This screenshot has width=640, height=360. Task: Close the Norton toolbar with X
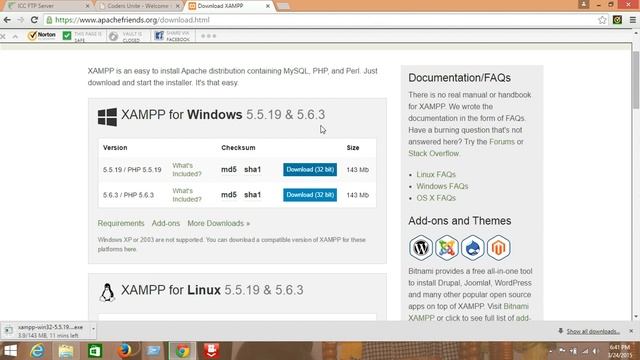(x=3, y=37)
